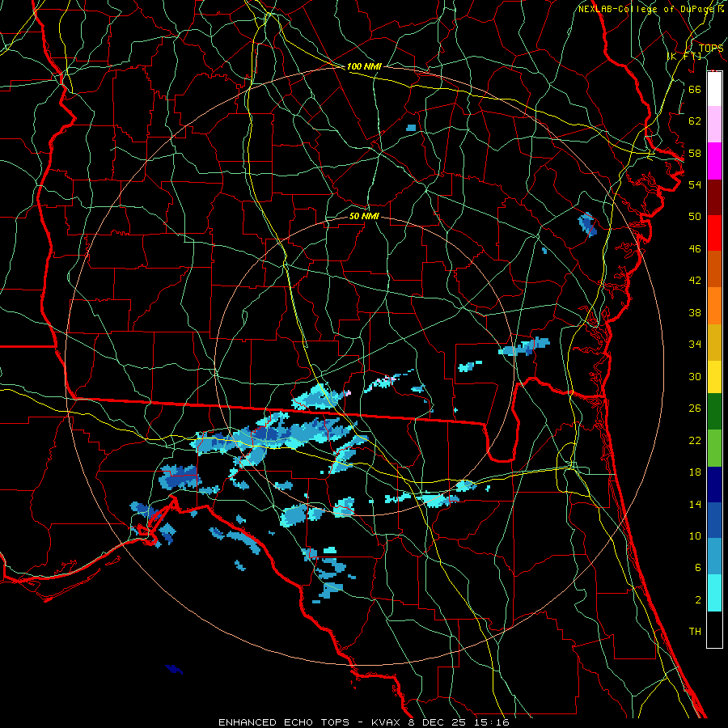
Task: Click the legend value '66'
Action: coord(695,89)
